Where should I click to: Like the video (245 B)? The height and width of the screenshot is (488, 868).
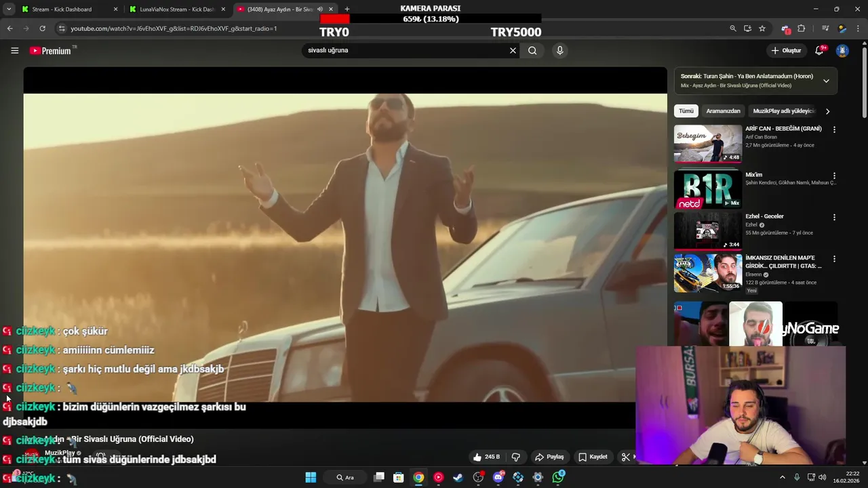pyautogui.click(x=486, y=457)
